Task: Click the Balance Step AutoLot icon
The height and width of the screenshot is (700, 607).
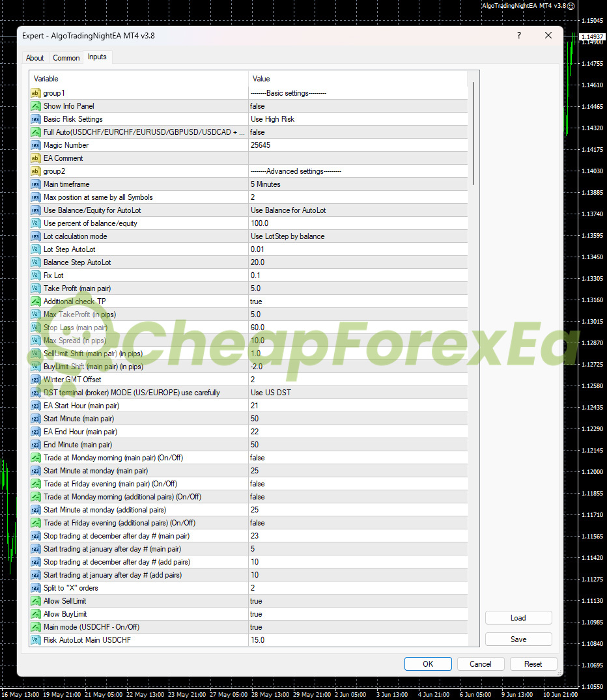Action: (x=36, y=262)
